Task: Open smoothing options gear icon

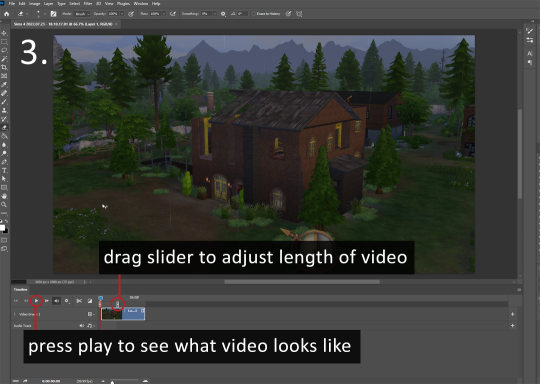Action: (x=223, y=14)
